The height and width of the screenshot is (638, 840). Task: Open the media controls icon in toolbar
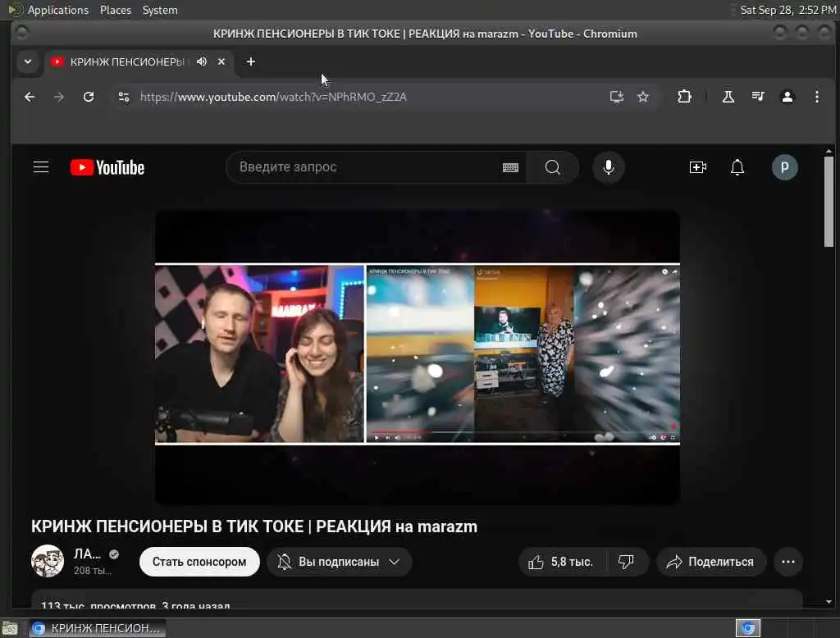coord(757,97)
